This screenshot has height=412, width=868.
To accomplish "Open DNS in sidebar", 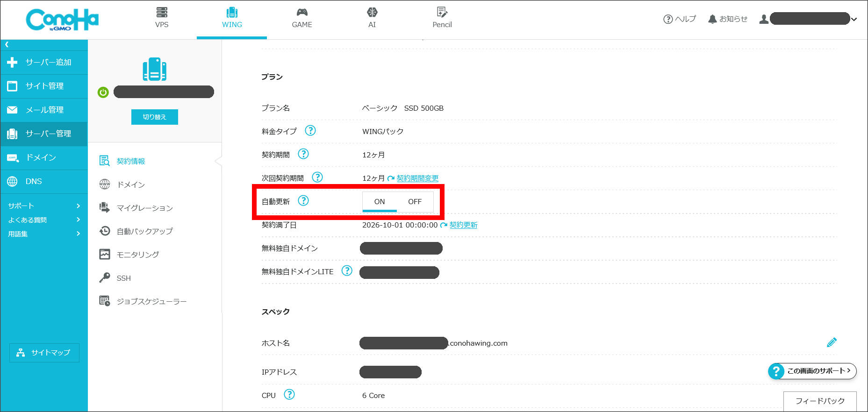I will click(x=44, y=181).
